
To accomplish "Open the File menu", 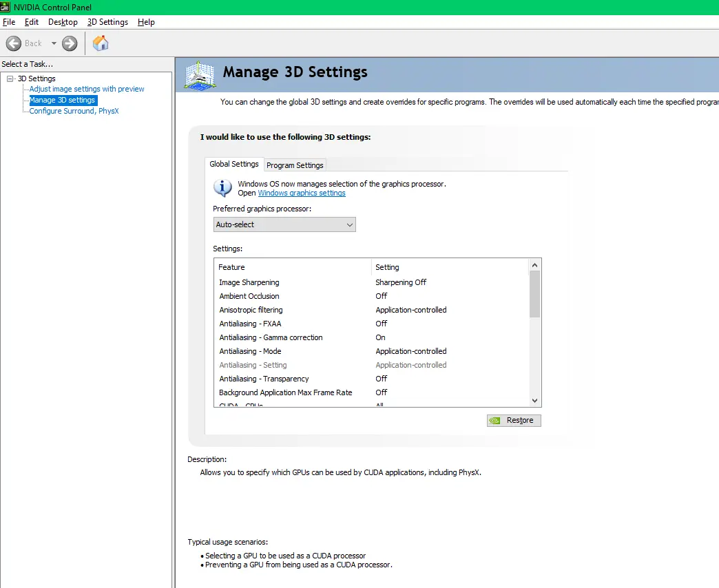I will click(9, 22).
